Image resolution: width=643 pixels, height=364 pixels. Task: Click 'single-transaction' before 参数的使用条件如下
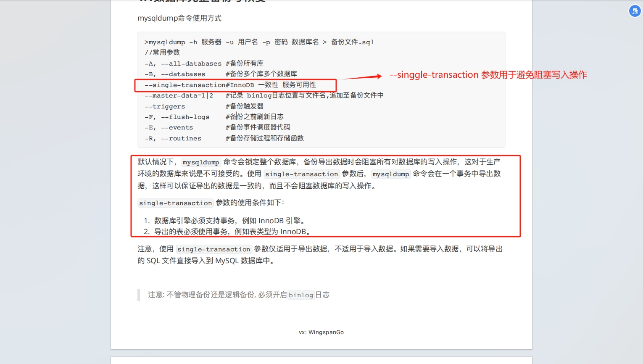pos(176,203)
